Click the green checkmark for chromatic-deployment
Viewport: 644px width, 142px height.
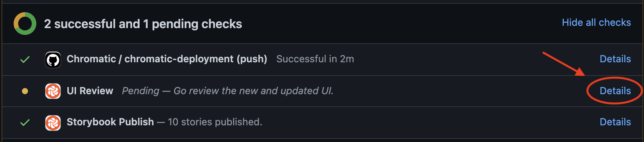pyautogui.click(x=25, y=60)
